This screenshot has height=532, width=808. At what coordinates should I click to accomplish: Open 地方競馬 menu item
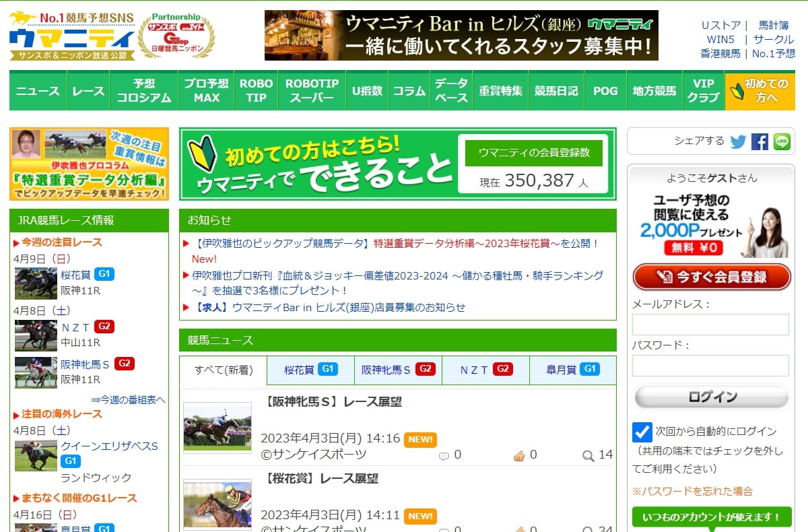tap(654, 91)
